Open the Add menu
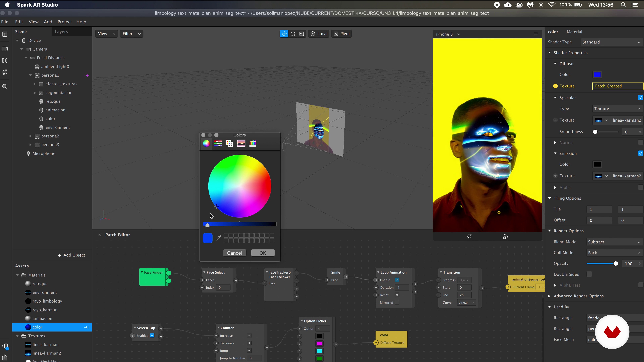Image resolution: width=644 pixels, height=362 pixels. pyautogui.click(x=48, y=22)
